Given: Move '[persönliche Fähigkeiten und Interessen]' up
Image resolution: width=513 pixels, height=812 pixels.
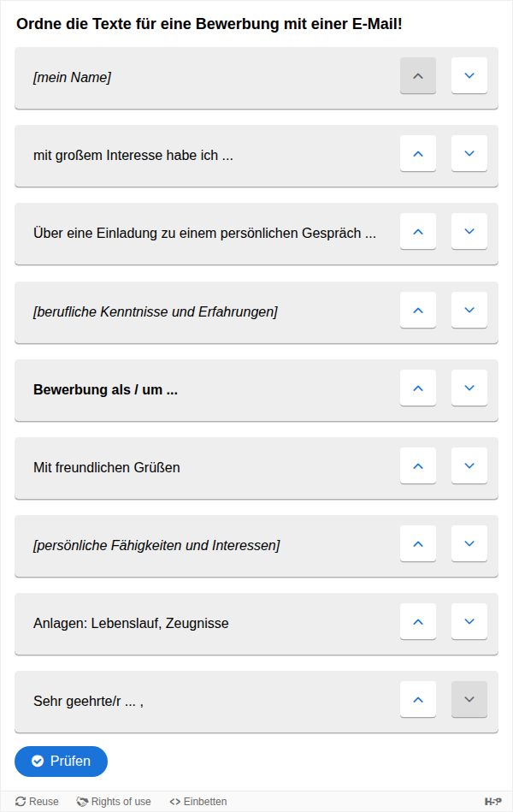Looking at the screenshot, I should click(x=418, y=543).
